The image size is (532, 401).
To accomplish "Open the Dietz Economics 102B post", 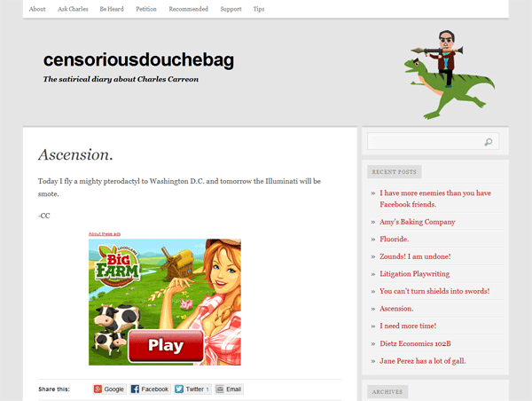I will pos(415,343).
